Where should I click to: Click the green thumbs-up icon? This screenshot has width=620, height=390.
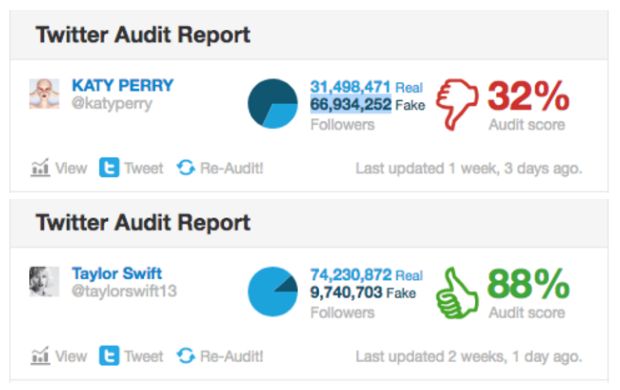point(457,293)
